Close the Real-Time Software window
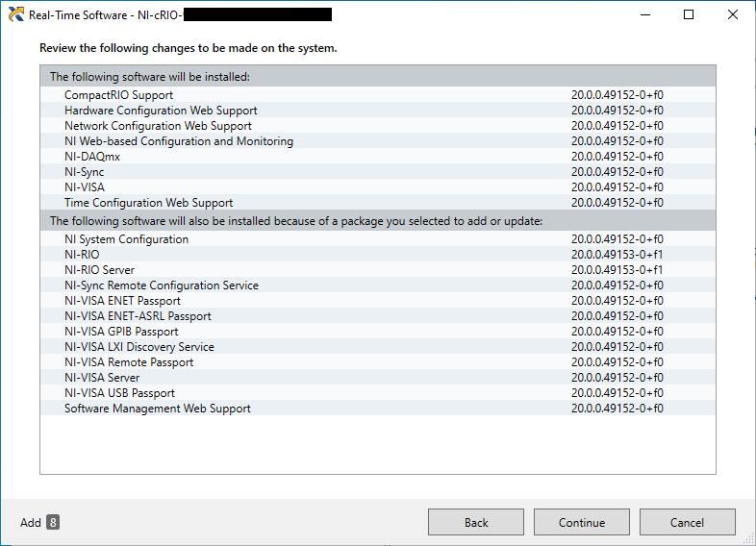Screen dimensions: 756x546 tap(733, 15)
